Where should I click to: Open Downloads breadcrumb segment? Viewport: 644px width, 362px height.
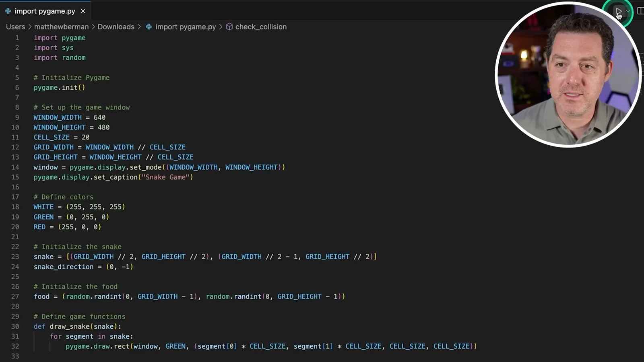[x=116, y=27]
